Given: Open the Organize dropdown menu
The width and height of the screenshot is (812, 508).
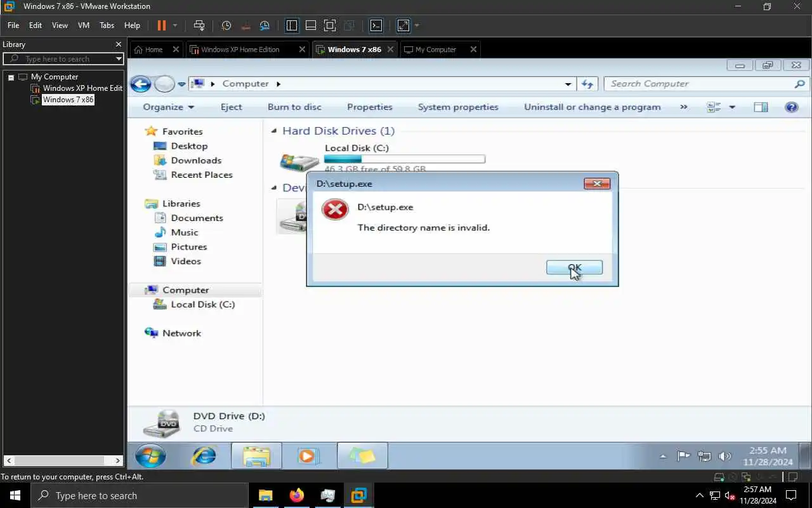Looking at the screenshot, I should tap(169, 107).
